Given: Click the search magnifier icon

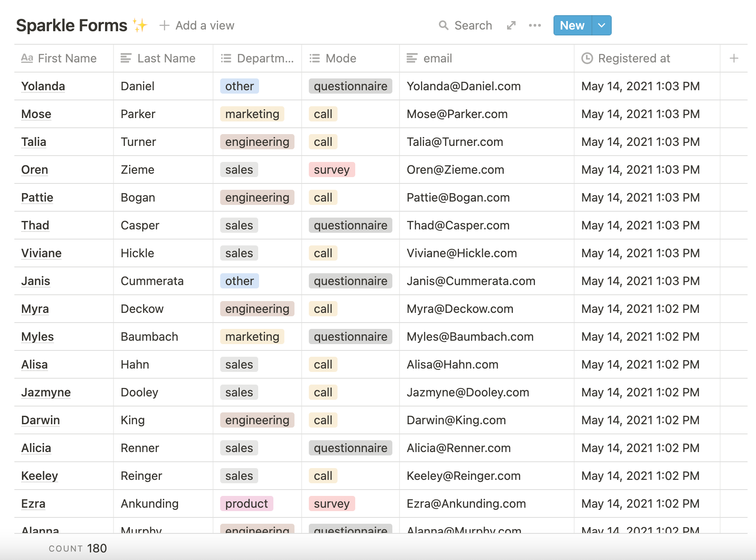Looking at the screenshot, I should coord(443,25).
